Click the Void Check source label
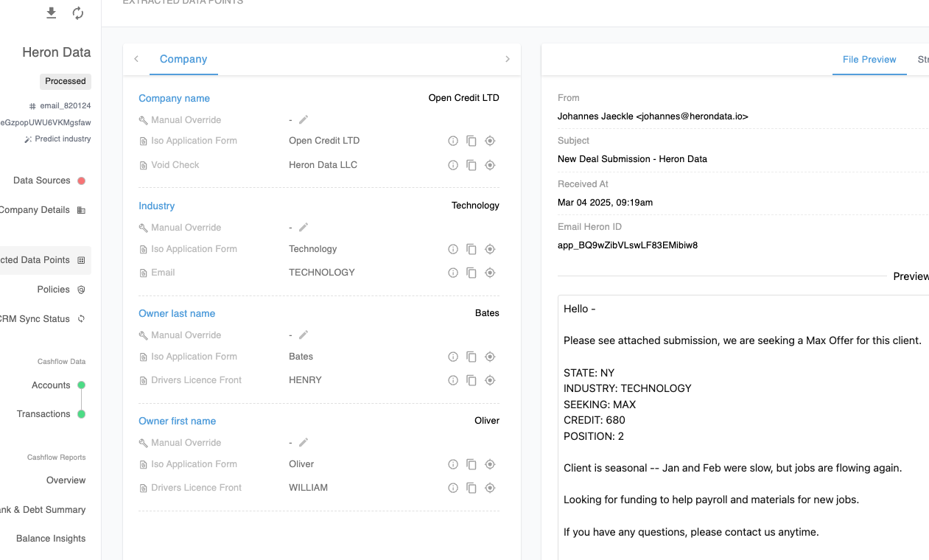The height and width of the screenshot is (560, 929). (x=175, y=165)
